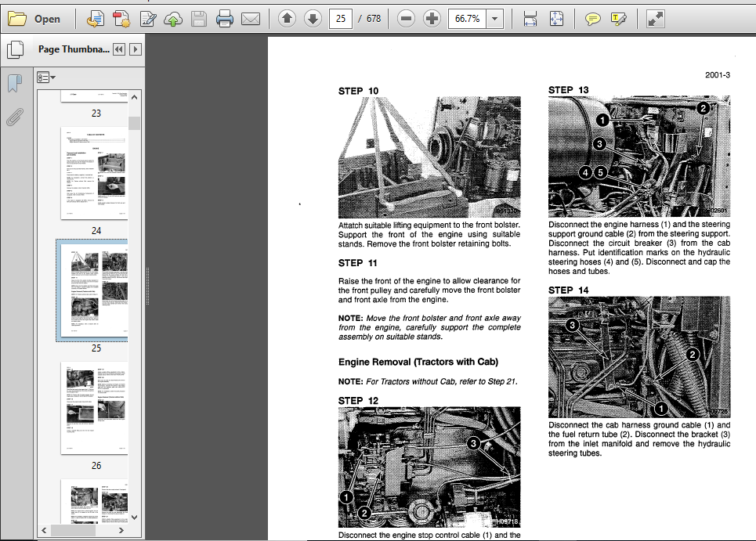This screenshot has width=756, height=541.
Task: Collapse the Page Thumbnails pane
Action: point(119,49)
